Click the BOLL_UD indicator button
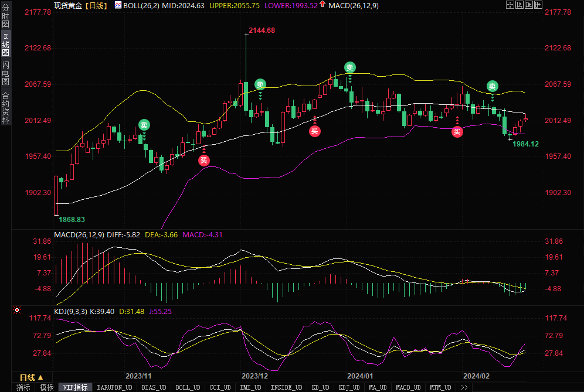This screenshot has width=584, height=392. coord(188,387)
